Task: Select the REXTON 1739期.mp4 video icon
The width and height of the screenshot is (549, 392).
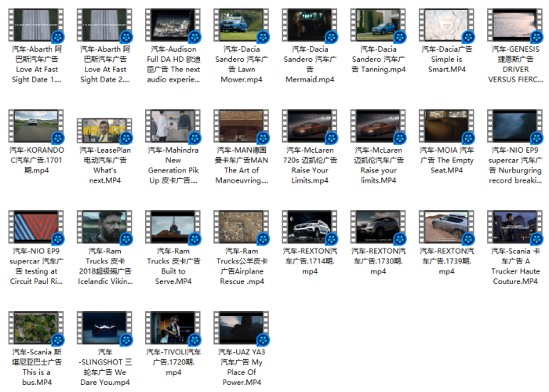Action: (446, 227)
